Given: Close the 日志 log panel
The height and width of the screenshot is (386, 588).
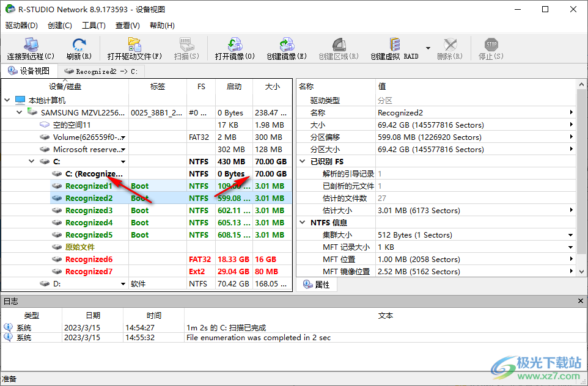Looking at the screenshot, I should [x=581, y=301].
